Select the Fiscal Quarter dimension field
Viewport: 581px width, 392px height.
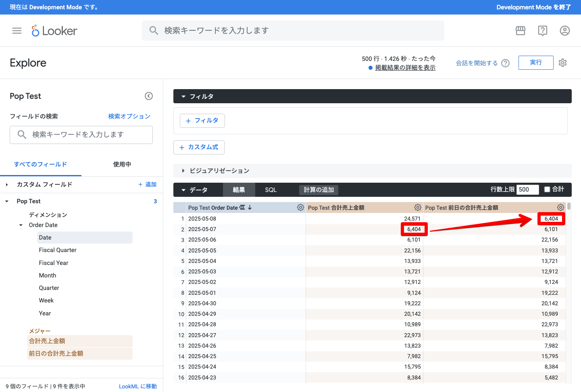pyautogui.click(x=58, y=250)
